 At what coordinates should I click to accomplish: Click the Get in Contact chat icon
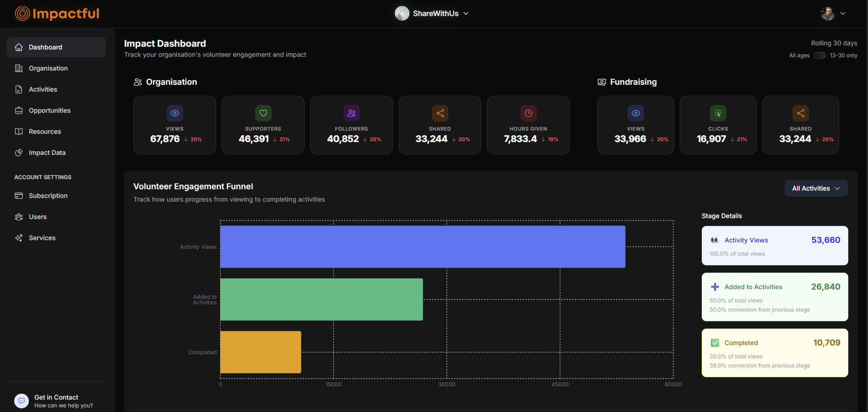click(22, 401)
